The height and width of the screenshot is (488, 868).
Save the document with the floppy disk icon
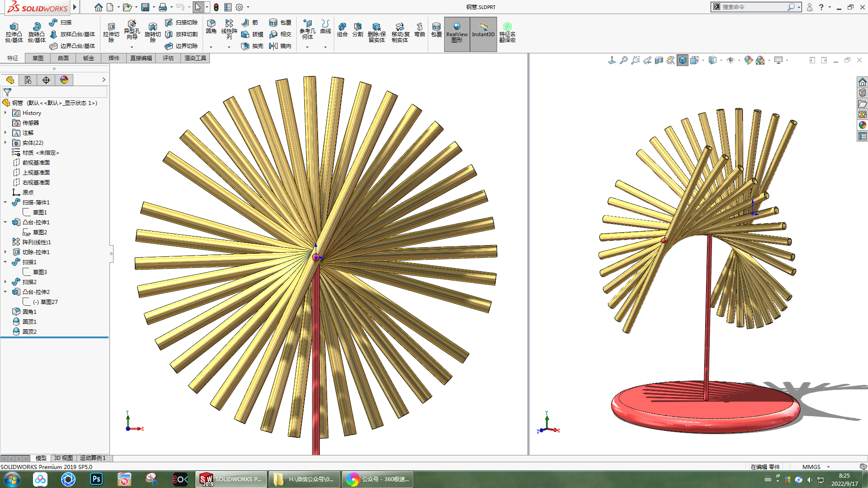point(145,7)
